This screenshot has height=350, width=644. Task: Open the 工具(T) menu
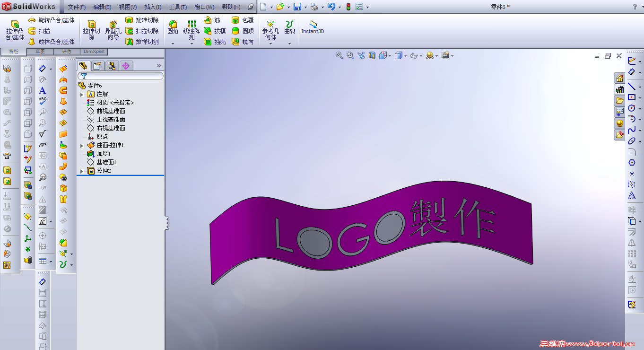pyautogui.click(x=178, y=7)
